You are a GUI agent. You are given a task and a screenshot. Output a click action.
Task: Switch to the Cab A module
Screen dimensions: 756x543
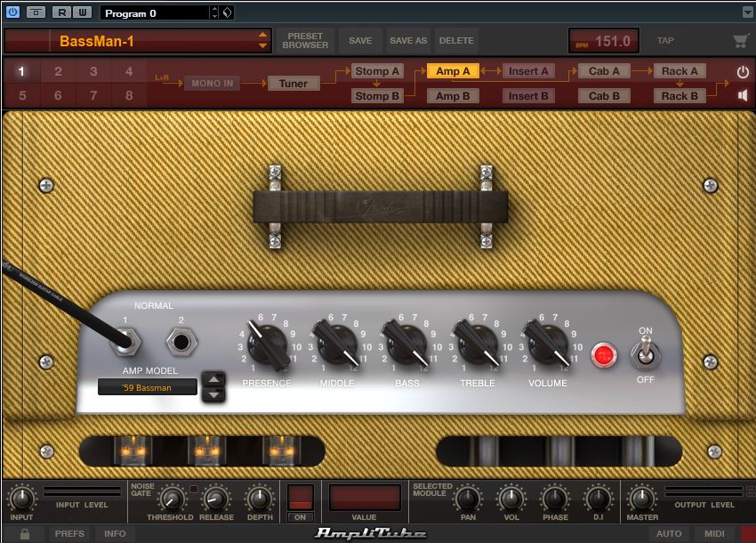pos(604,71)
